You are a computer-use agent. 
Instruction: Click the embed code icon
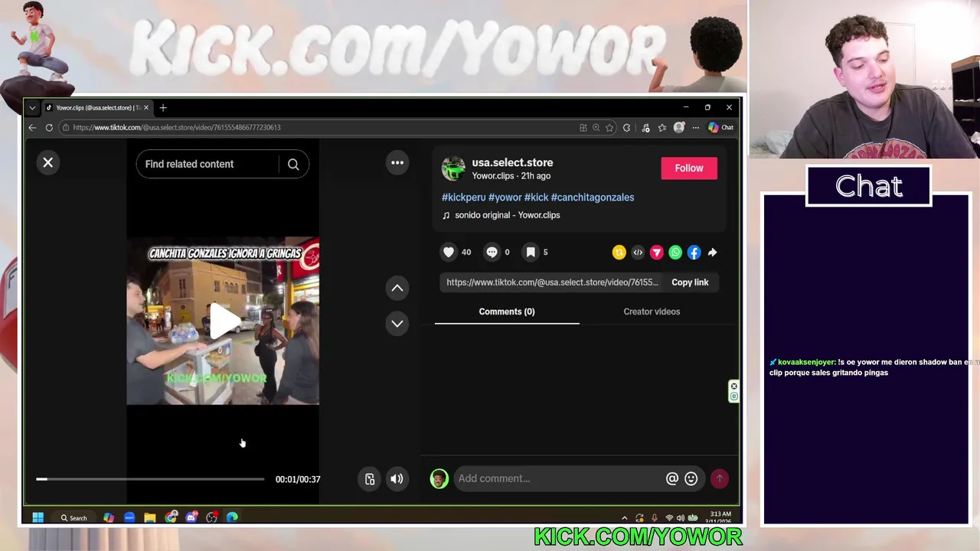click(x=638, y=252)
